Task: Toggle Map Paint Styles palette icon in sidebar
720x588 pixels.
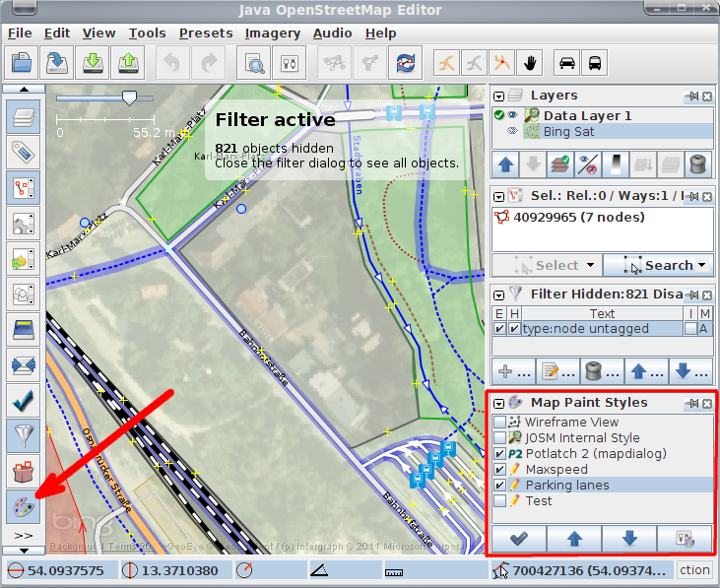Action: click(24, 507)
